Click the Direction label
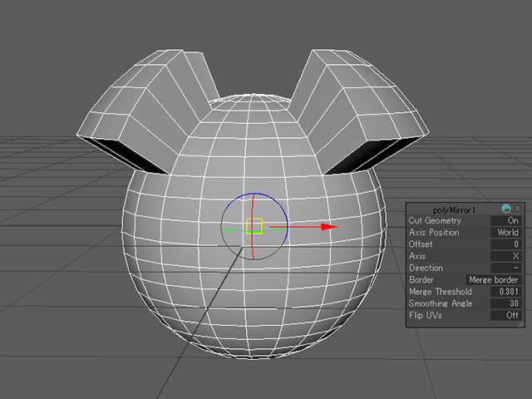 [426, 268]
